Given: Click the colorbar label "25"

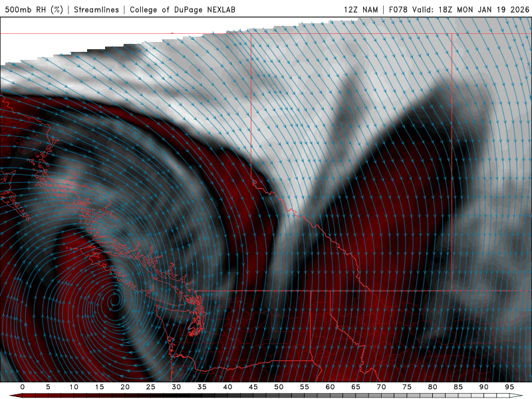Looking at the screenshot, I should pyautogui.click(x=150, y=387).
